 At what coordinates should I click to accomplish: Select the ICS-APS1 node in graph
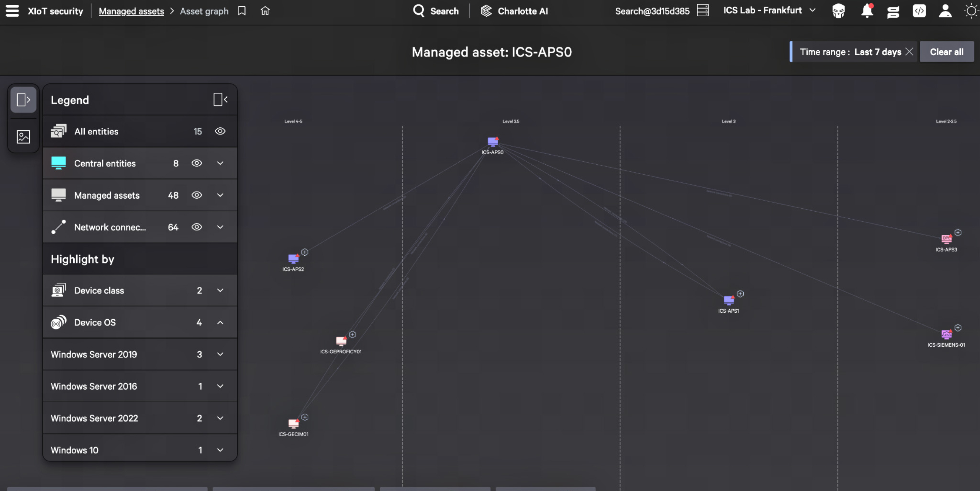pyautogui.click(x=729, y=300)
